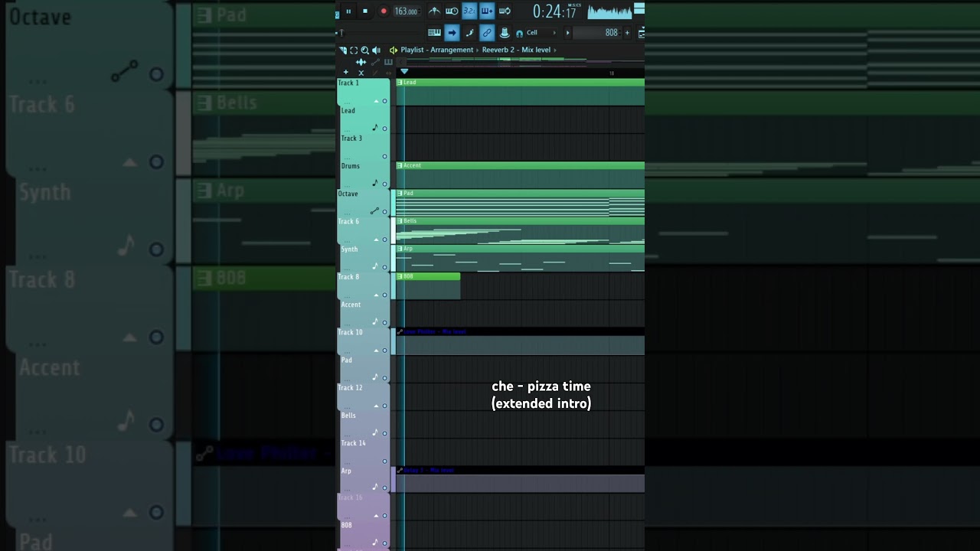Mute Track 3 circle toggle
The width and height of the screenshot is (980, 551).
pos(384,156)
